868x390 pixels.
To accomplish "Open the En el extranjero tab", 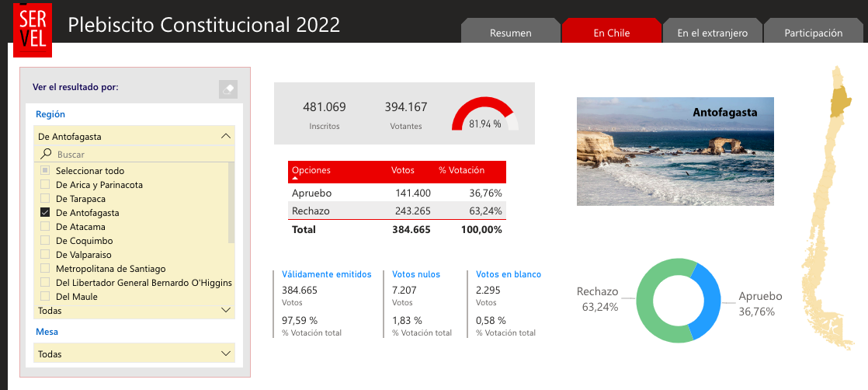I will (713, 31).
